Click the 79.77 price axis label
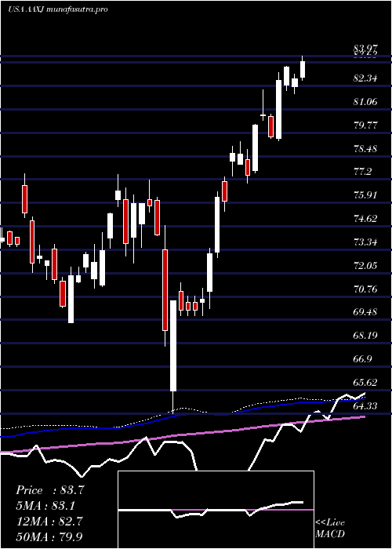This screenshot has width=392, height=549. (365, 125)
